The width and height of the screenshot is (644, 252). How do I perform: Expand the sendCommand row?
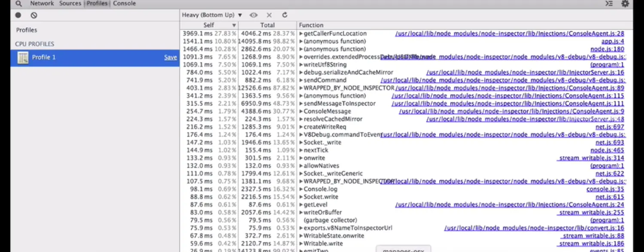301,80
